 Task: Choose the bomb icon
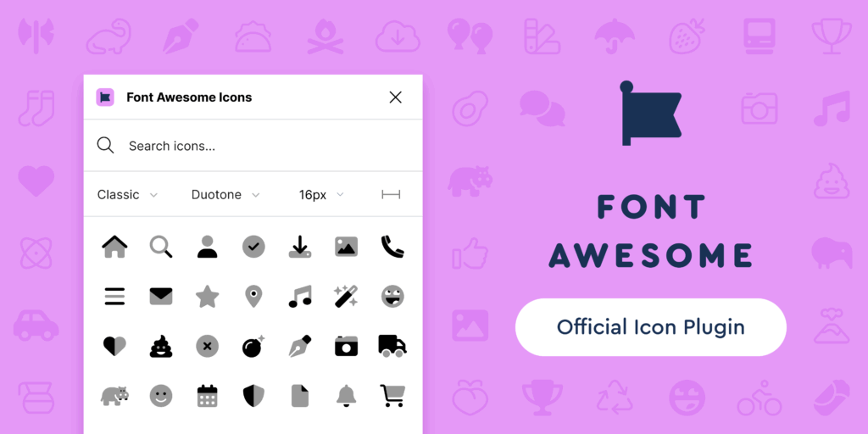(x=253, y=347)
